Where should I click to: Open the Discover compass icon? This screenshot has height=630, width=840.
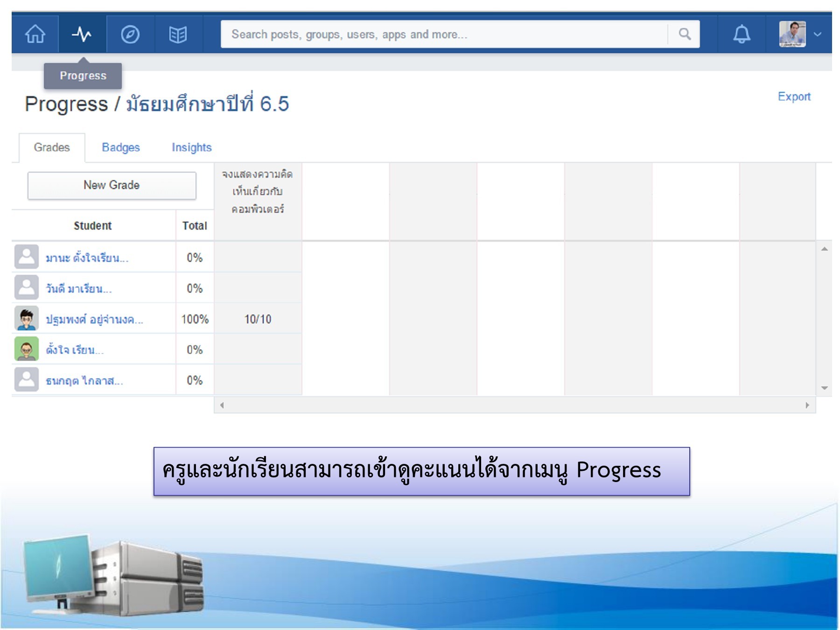[131, 34]
